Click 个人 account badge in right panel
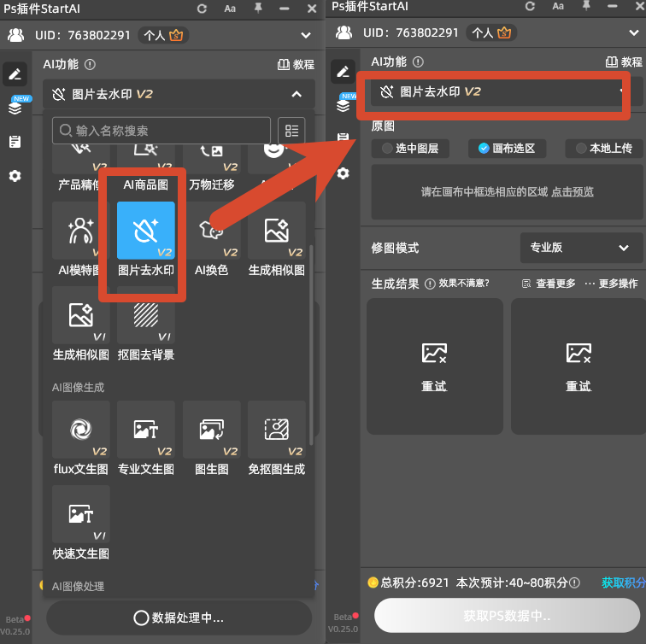This screenshot has height=644, width=646. [x=491, y=33]
